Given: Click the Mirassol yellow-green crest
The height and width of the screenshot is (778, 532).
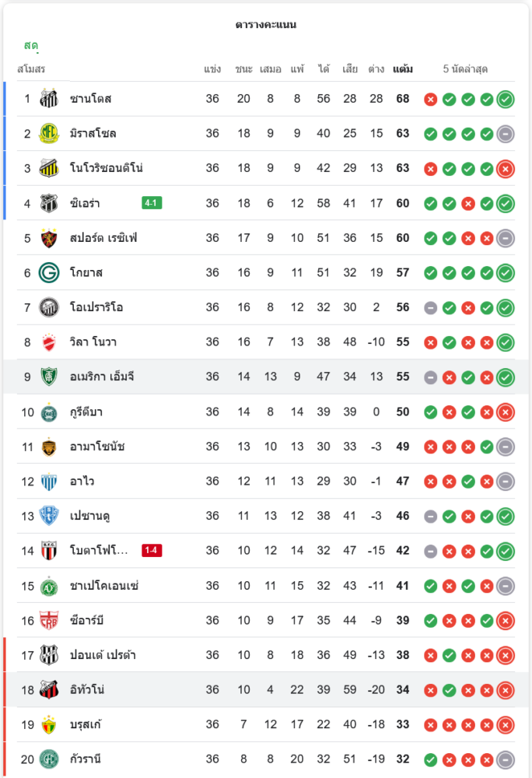Looking at the screenshot, I should (49, 133).
